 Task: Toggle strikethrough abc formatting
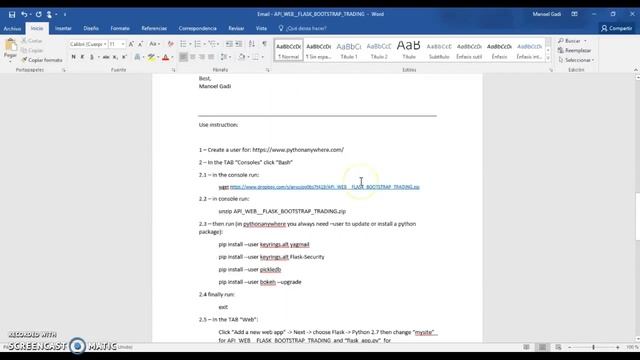(106, 57)
